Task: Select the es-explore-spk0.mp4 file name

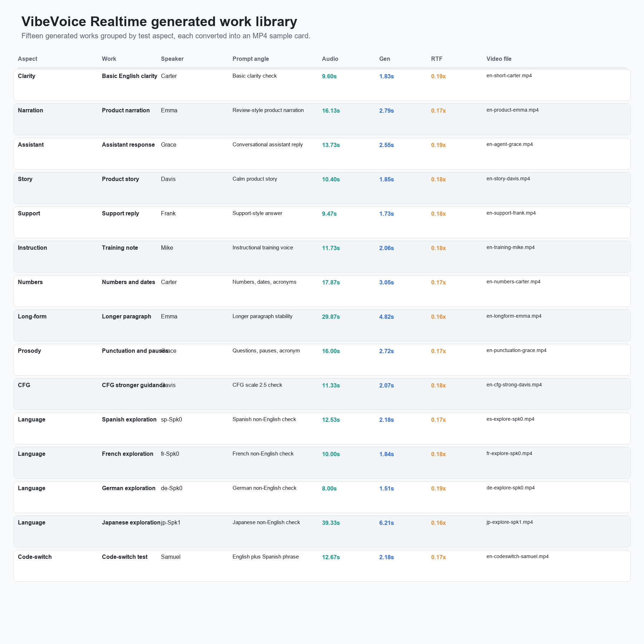Action: pyautogui.click(x=510, y=419)
